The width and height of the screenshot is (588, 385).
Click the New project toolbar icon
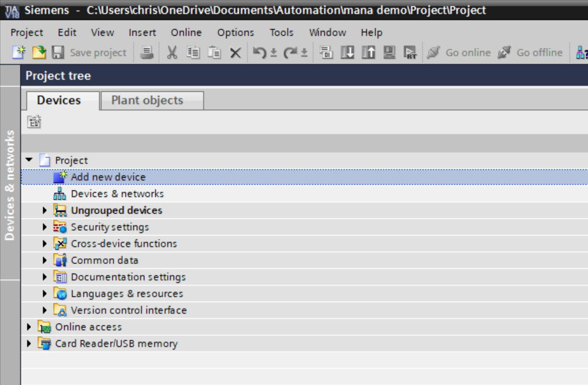click(18, 52)
